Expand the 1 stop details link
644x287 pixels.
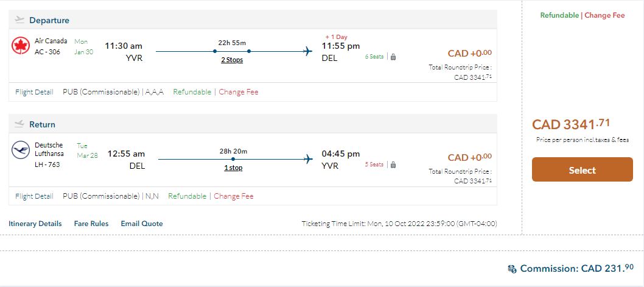[233, 168]
